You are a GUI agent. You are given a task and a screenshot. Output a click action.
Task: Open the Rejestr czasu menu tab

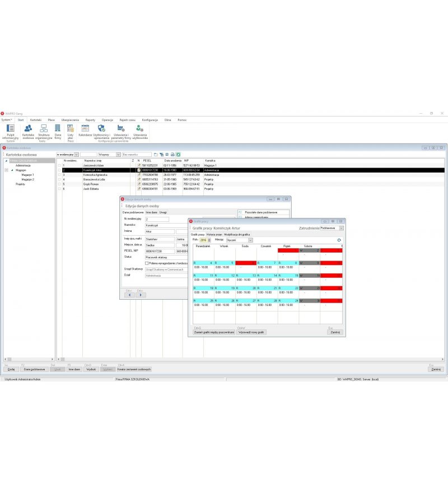tap(127, 120)
